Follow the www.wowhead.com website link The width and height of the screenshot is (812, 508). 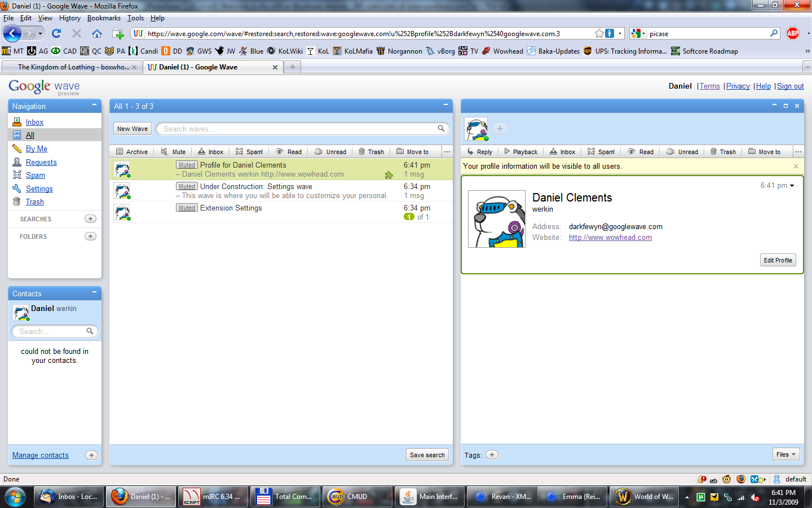pyautogui.click(x=610, y=238)
